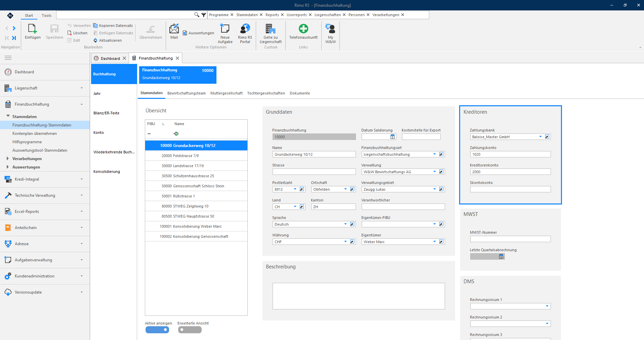Open the Sprache dropdown

346,224
